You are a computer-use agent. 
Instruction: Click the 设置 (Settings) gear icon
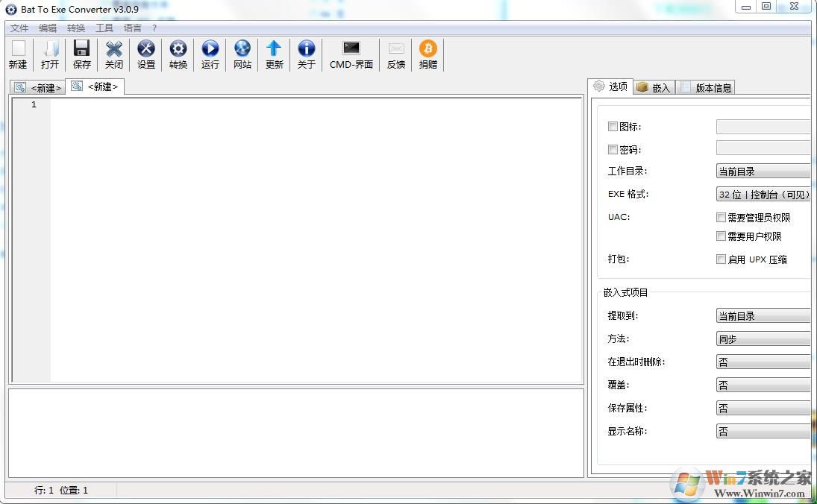click(x=145, y=54)
